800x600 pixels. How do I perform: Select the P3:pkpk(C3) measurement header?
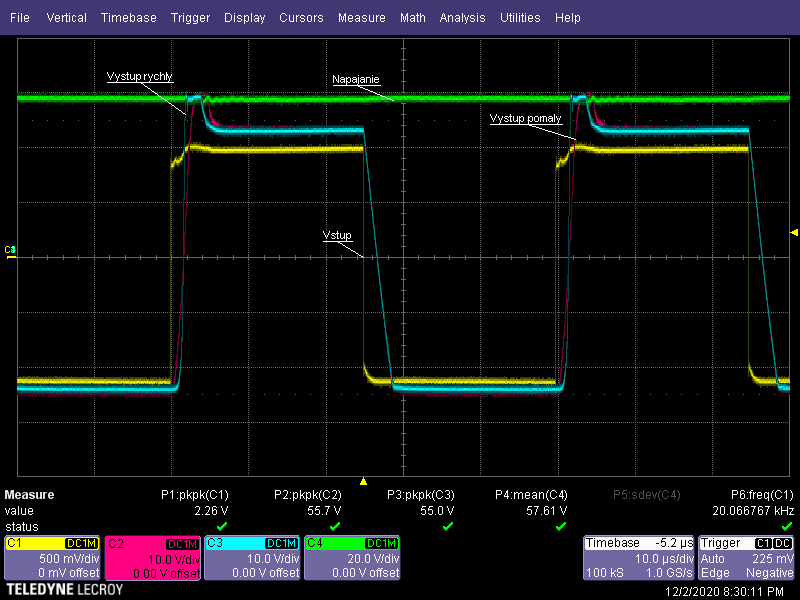pyautogui.click(x=420, y=495)
